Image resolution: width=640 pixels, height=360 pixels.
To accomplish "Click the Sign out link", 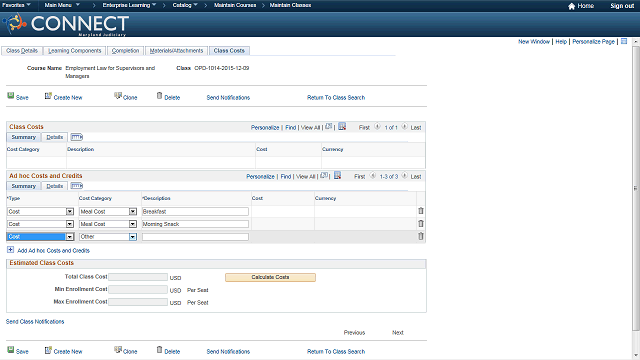I will 622,6.
